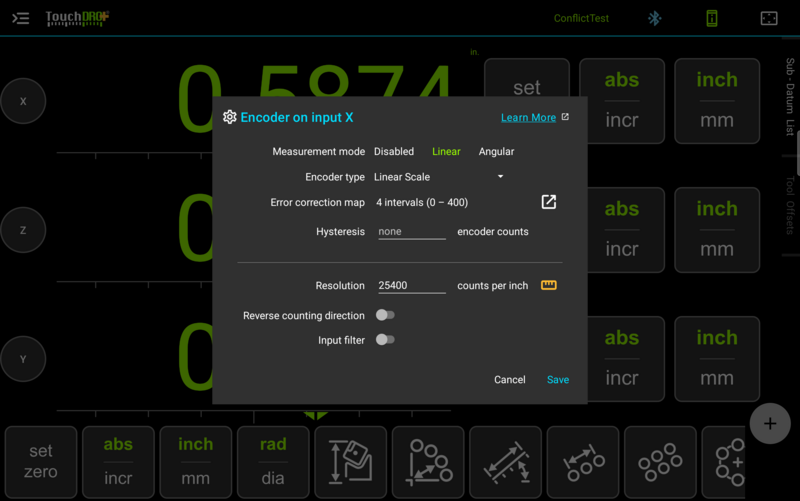This screenshot has width=800, height=501.
Task: Toggle Reverse counting direction switch
Action: [x=385, y=315]
